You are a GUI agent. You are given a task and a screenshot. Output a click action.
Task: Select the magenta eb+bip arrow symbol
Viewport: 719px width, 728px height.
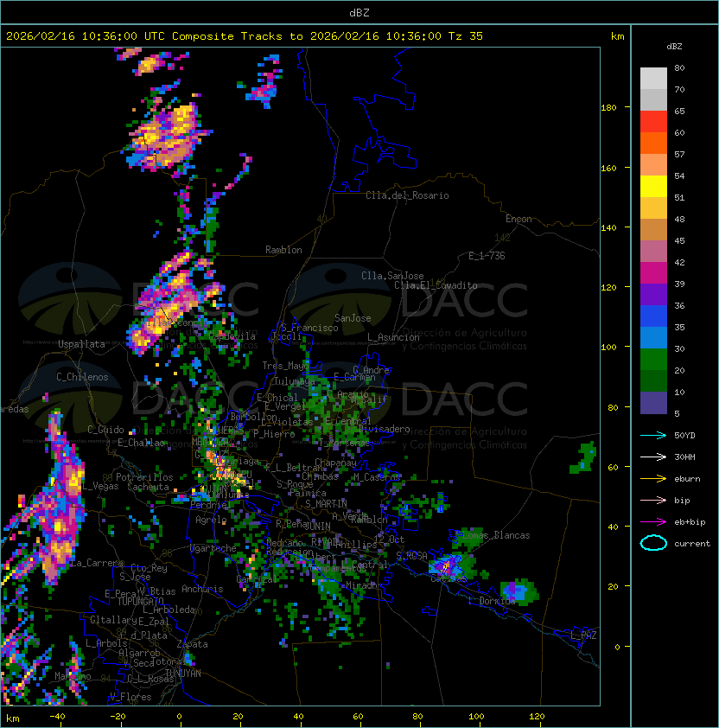coord(653,522)
